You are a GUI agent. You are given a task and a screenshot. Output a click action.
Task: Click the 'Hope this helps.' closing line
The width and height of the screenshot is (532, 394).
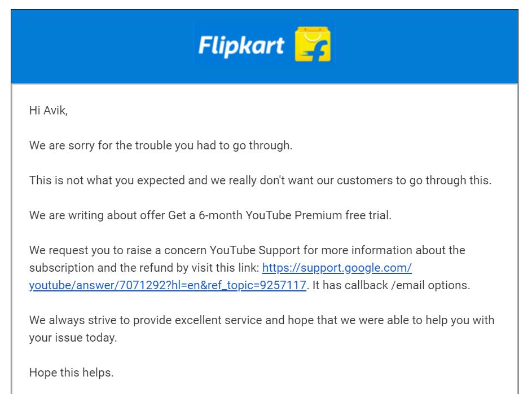[x=71, y=373]
